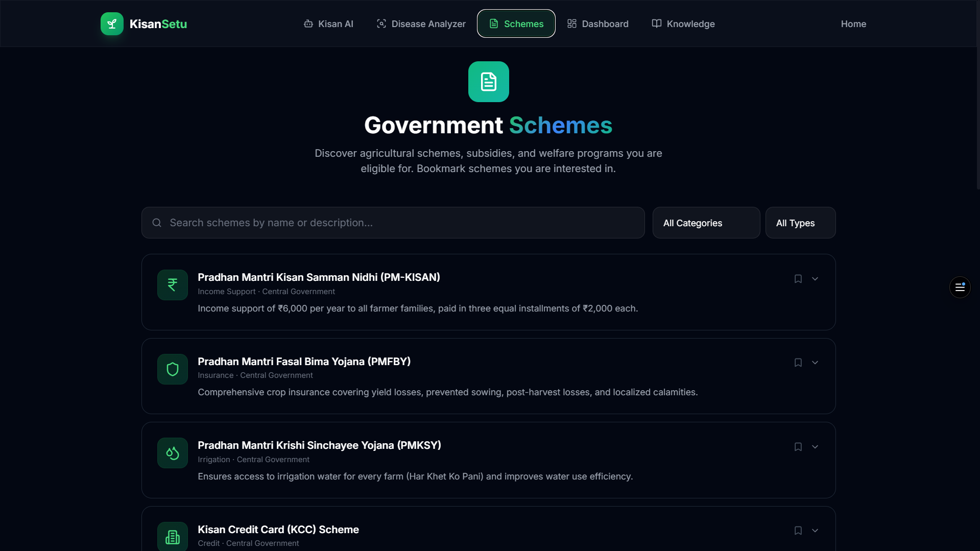
Task: Go to the Disease Analyzer tab
Action: [421, 23]
